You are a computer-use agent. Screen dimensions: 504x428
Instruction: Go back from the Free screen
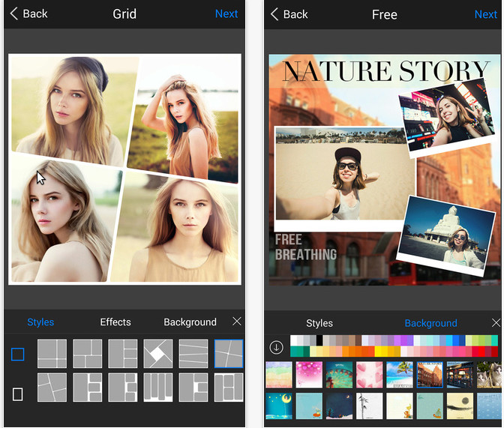tap(289, 14)
